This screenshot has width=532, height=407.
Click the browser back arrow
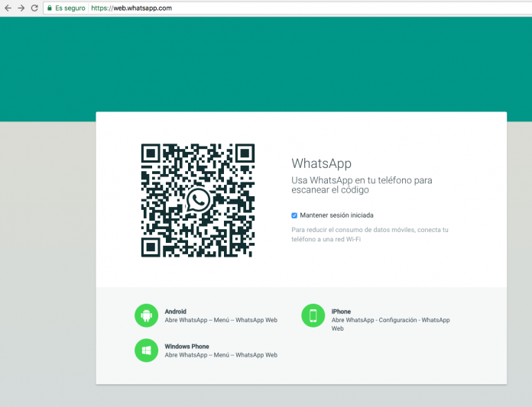click(7, 8)
